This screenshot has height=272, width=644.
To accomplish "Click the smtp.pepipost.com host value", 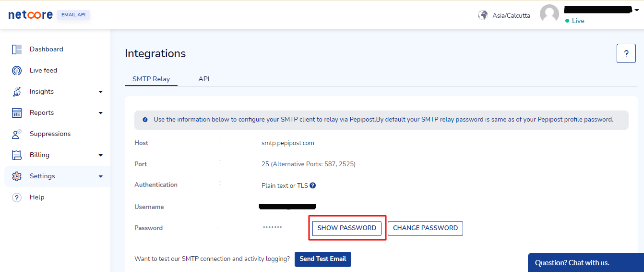I will [x=288, y=143].
